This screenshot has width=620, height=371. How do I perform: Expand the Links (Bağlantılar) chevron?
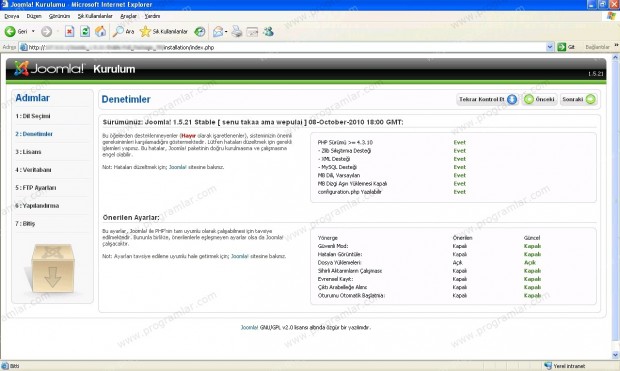click(616, 45)
